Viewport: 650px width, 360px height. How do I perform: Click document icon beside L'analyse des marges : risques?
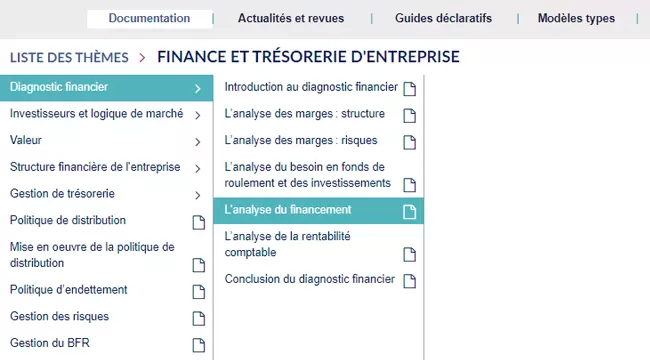[x=410, y=142]
